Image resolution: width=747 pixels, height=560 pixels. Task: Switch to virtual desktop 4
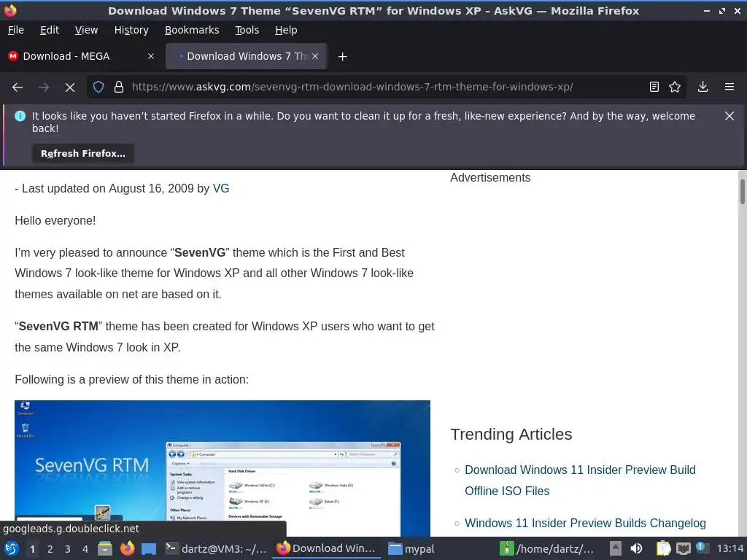(x=85, y=549)
